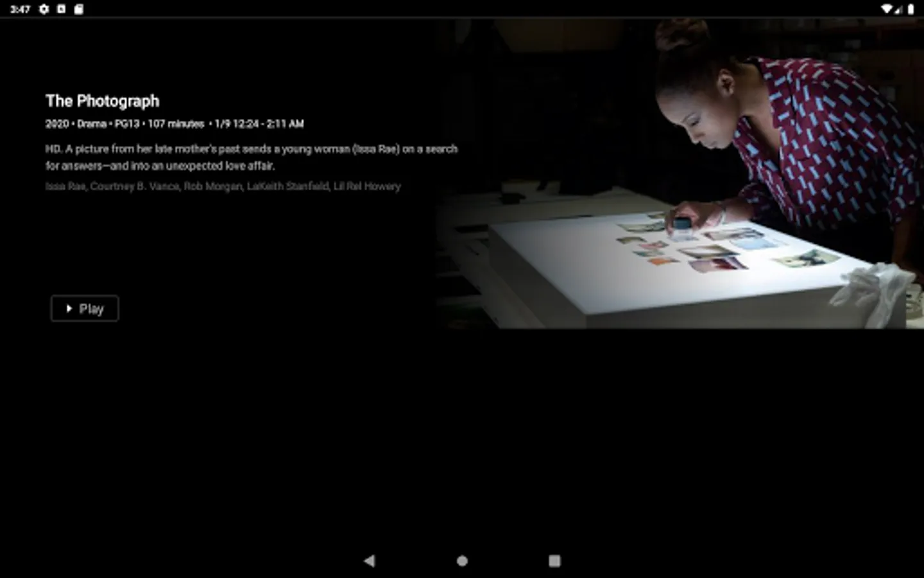
Task: Select the cast line starting 'Issa Rae'
Action: tap(223, 186)
